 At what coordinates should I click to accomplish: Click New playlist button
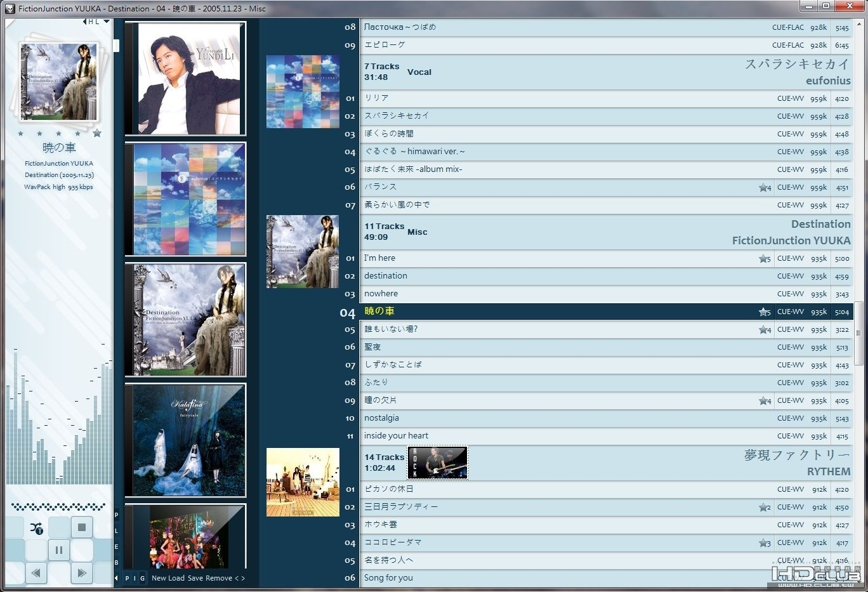tap(159, 578)
